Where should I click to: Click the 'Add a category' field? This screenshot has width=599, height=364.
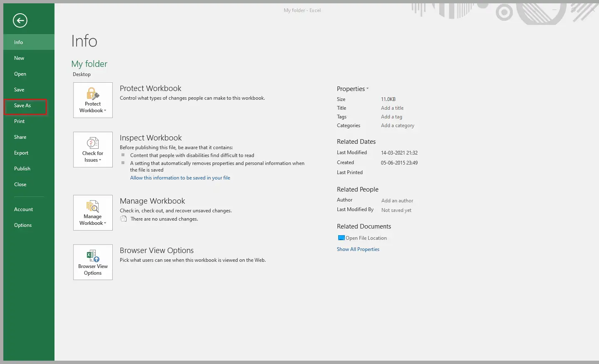point(398,125)
